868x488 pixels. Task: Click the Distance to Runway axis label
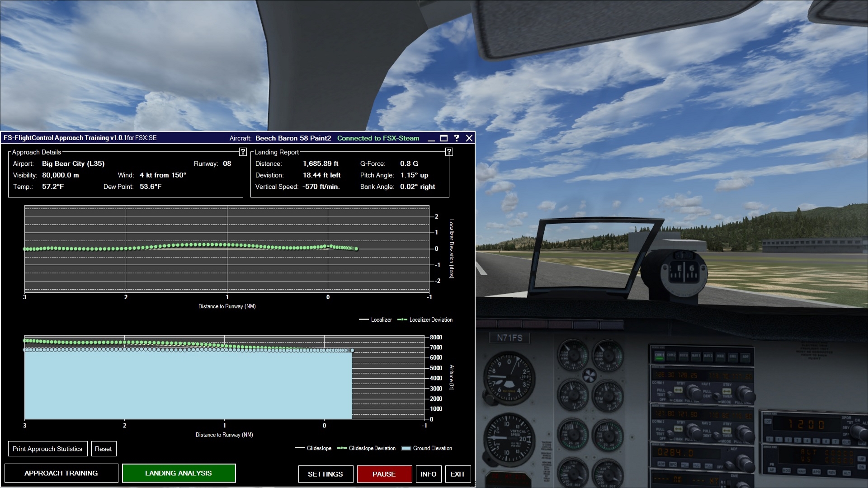click(x=226, y=306)
